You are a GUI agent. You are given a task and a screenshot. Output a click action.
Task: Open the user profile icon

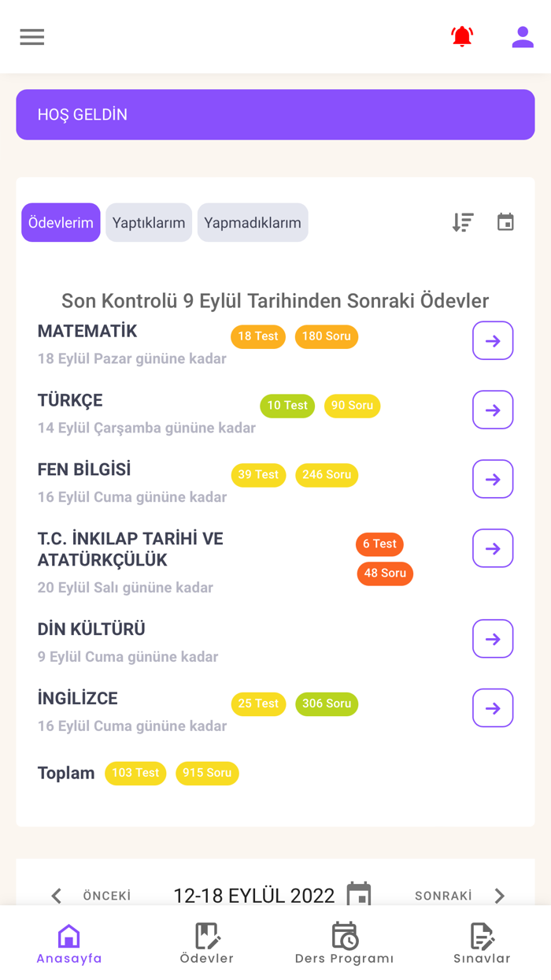523,36
